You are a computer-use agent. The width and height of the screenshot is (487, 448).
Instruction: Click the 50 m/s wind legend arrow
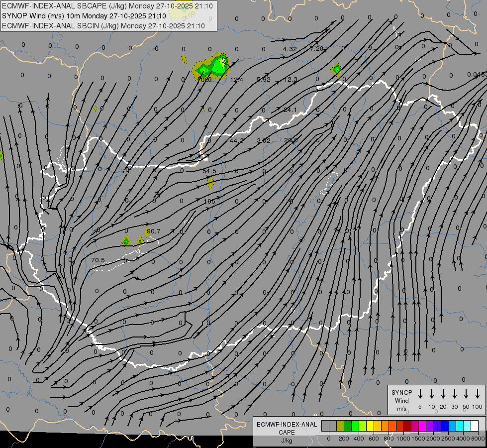pos(466,394)
